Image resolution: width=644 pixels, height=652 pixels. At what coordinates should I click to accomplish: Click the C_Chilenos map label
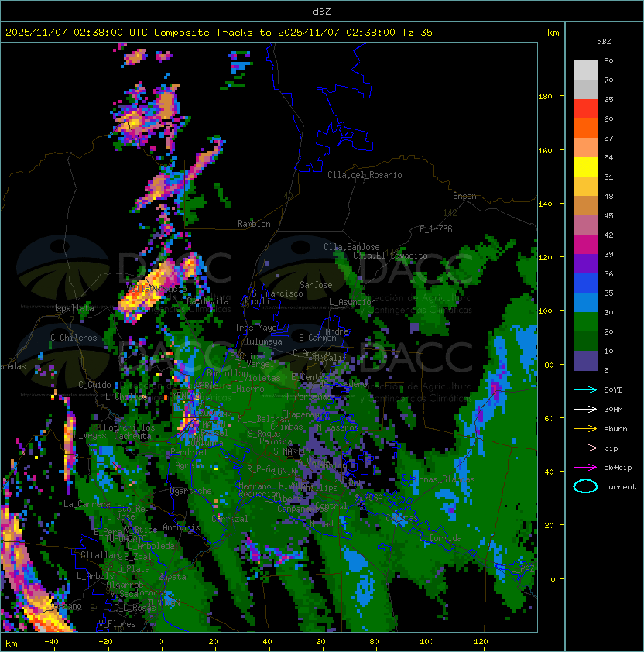[x=74, y=338]
